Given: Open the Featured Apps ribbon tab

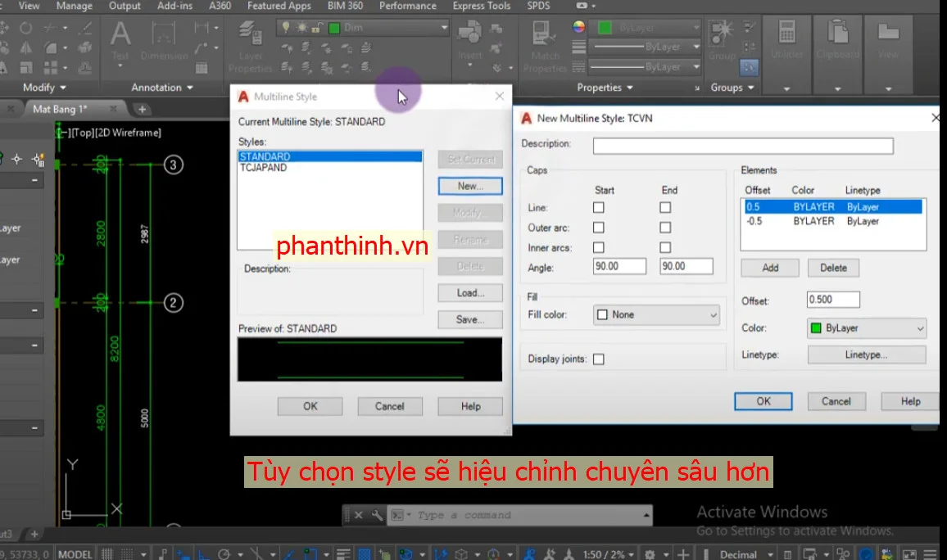Looking at the screenshot, I should [279, 6].
